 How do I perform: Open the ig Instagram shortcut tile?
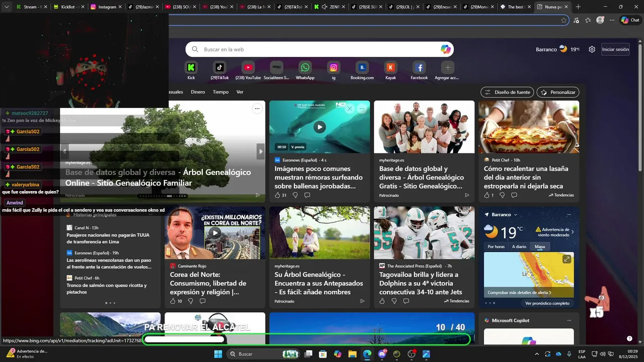pyautogui.click(x=334, y=67)
